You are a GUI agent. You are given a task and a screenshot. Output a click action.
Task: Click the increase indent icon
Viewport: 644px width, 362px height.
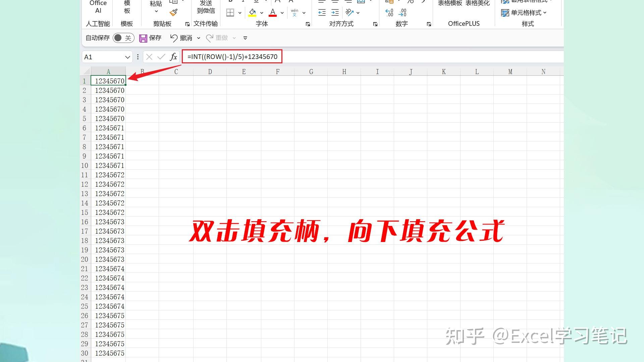[x=334, y=13]
